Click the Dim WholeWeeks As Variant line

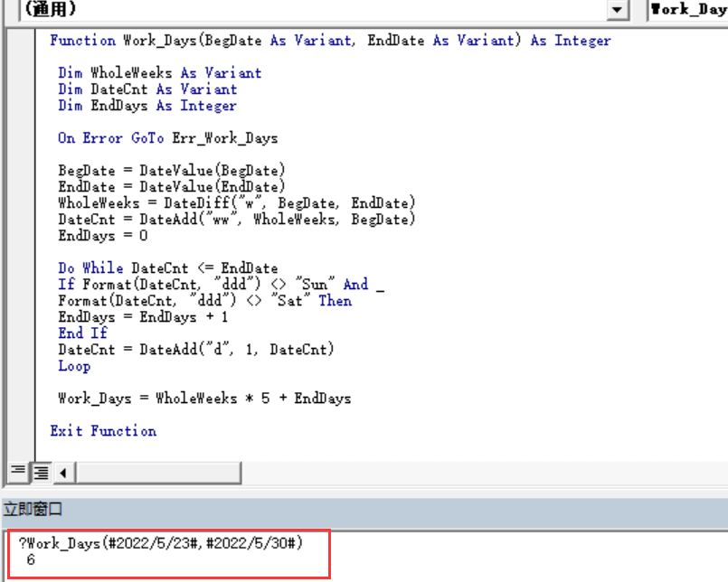[160, 73]
